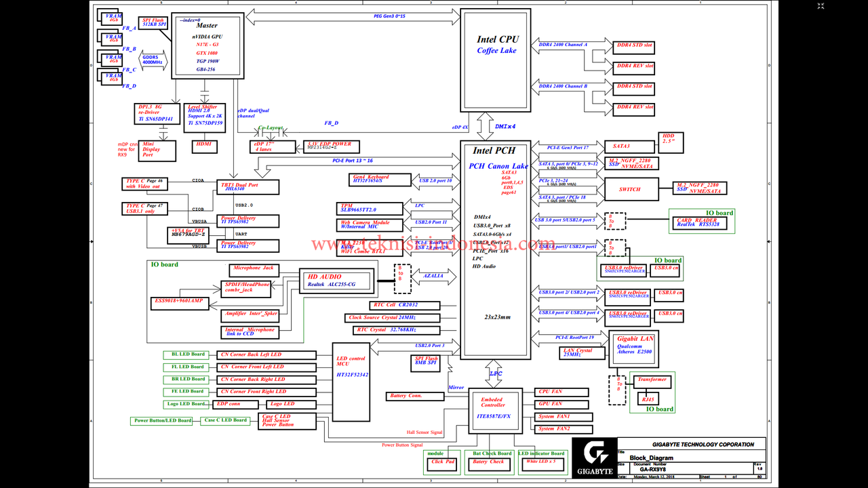The width and height of the screenshot is (868, 488).
Task: Select the Gigabit LAN Atheros E2500 block
Action: pos(633,349)
